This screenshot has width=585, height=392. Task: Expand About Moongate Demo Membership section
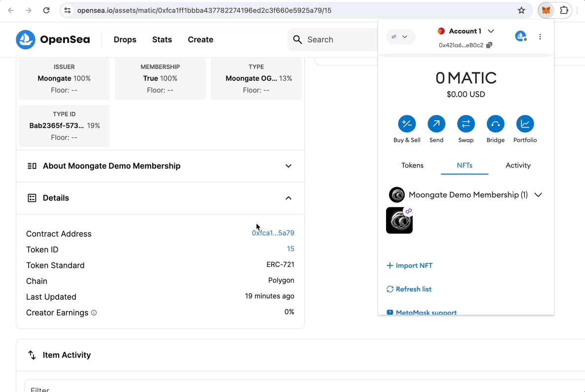tap(289, 166)
